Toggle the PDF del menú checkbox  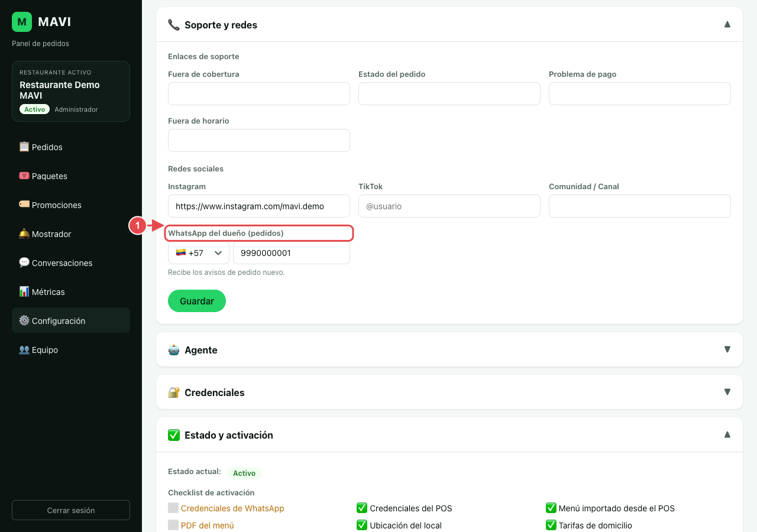pos(173,525)
